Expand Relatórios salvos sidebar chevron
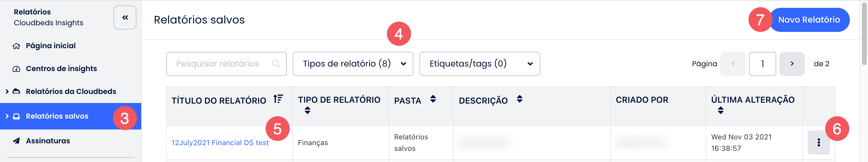 click(7, 116)
